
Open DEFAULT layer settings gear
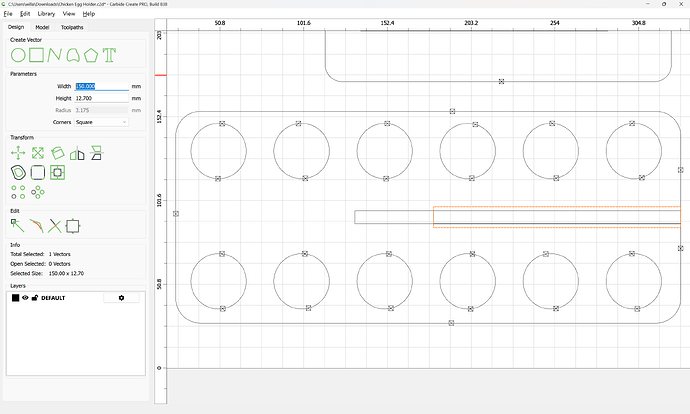coord(122,298)
